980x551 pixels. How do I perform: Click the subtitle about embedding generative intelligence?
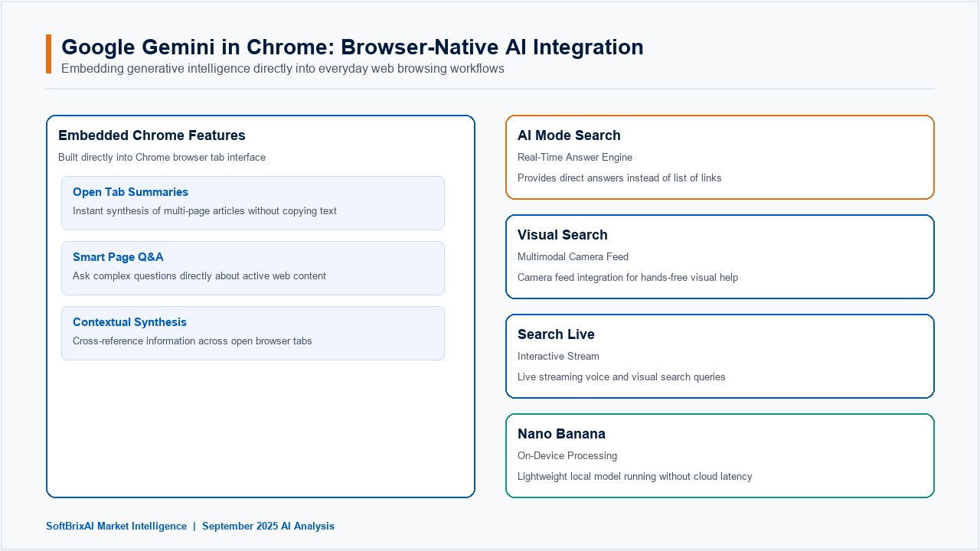pos(283,69)
